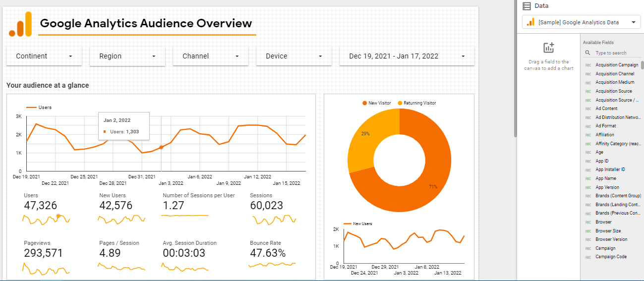Open the [Sample] Google Analytics Data source dropdown
Image resolution: width=644 pixels, height=281 pixels.
(x=582, y=22)
